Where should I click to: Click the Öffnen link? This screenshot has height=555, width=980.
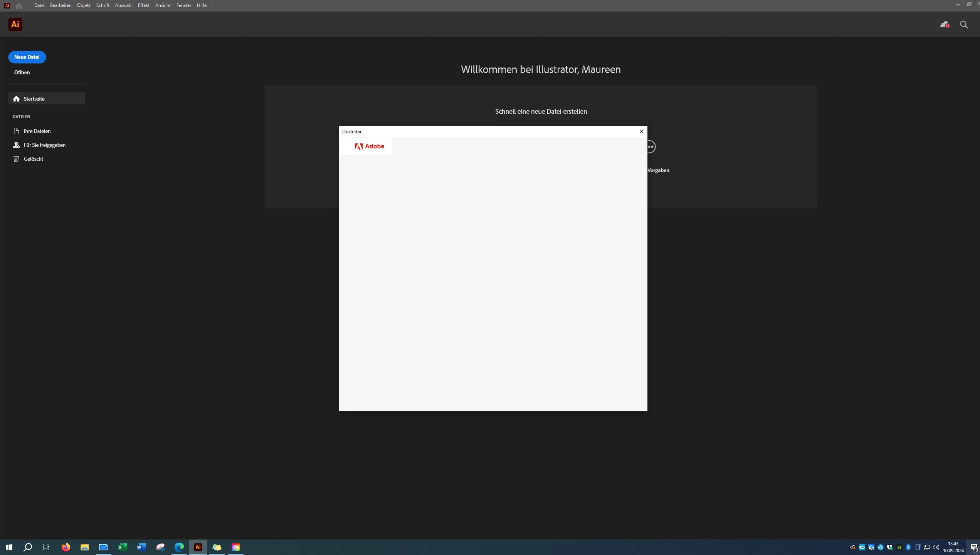coord(22,72)
